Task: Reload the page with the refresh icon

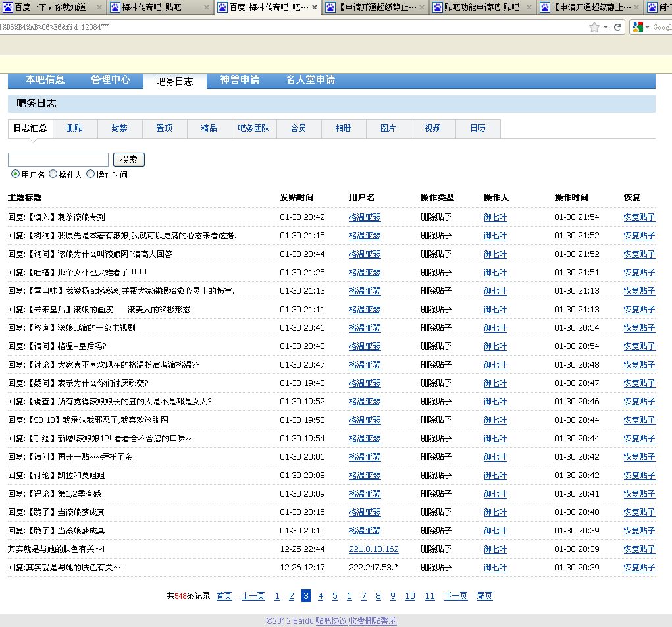Action: 617,27
